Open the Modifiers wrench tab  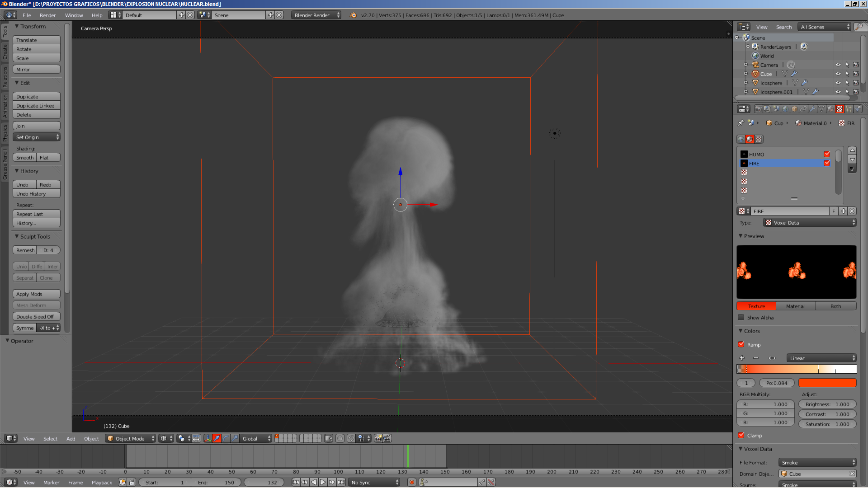[812, 109]
